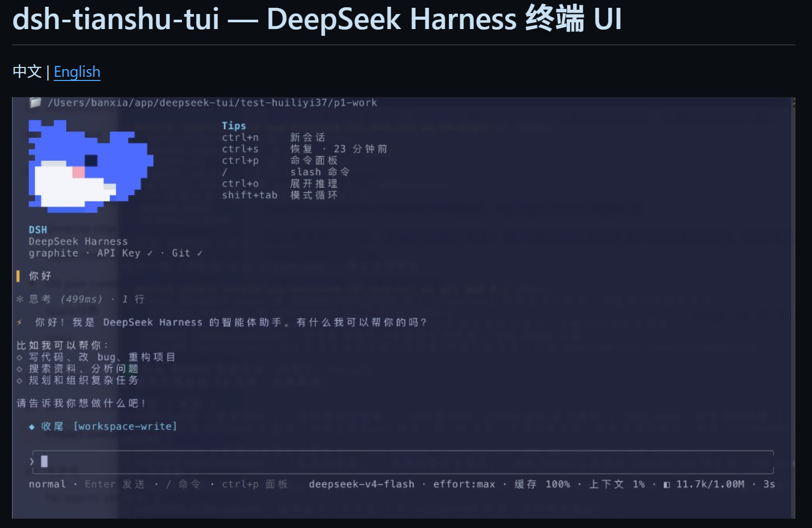The height and width of the screenshot is (528, 812).
Task: Click the normal mode indicator
Action: point(47,484)
